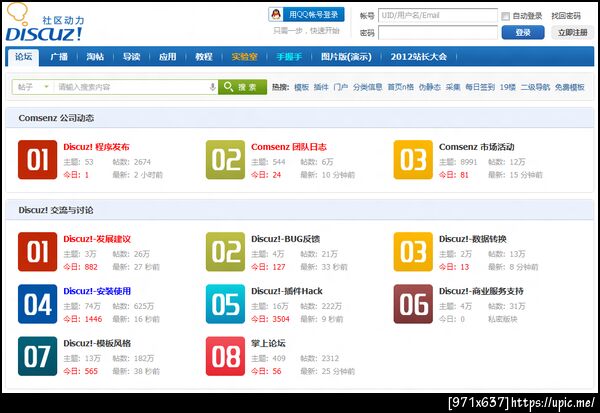Viewport: 600px width, 413px height.
Task: Open the 04 Discuz!-安装使用 forum icon
Action: pyautogui.click(x=38, y=304)
